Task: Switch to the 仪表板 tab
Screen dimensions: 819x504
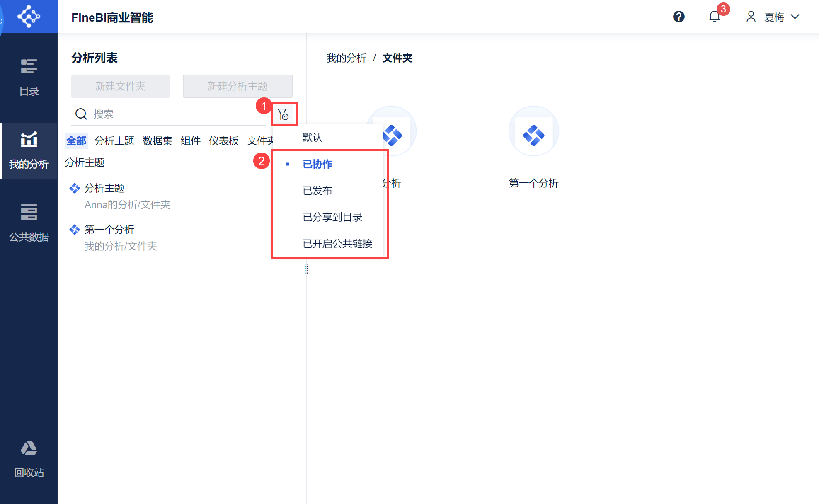Action: 223,141
